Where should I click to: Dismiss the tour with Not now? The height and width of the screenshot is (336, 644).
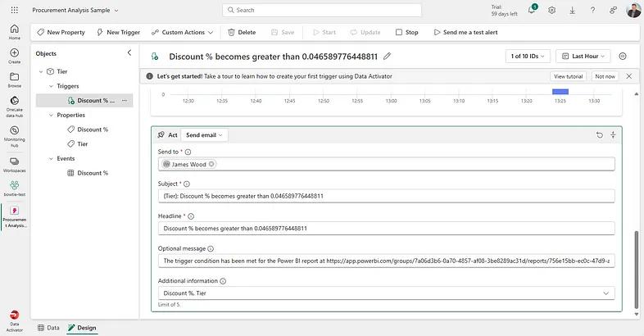click(605, 76)
